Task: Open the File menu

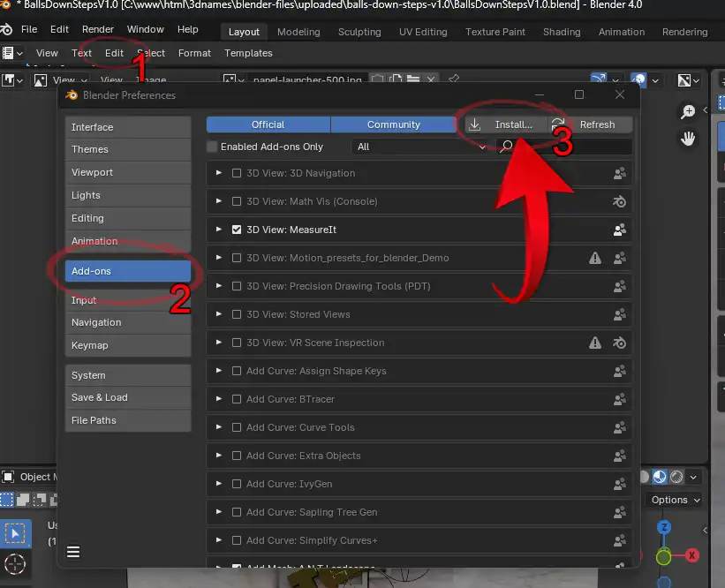Action: pos(29,29)
